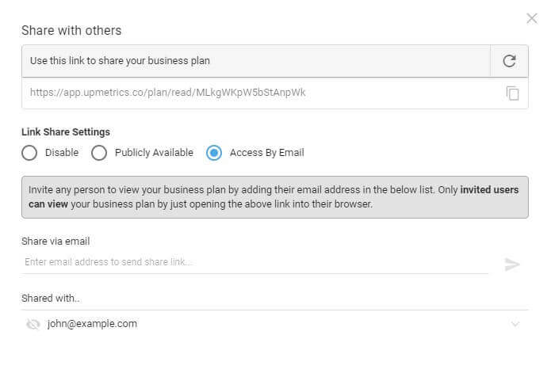
Task: Choose the Publicly Available radio option
Action: 99,153
